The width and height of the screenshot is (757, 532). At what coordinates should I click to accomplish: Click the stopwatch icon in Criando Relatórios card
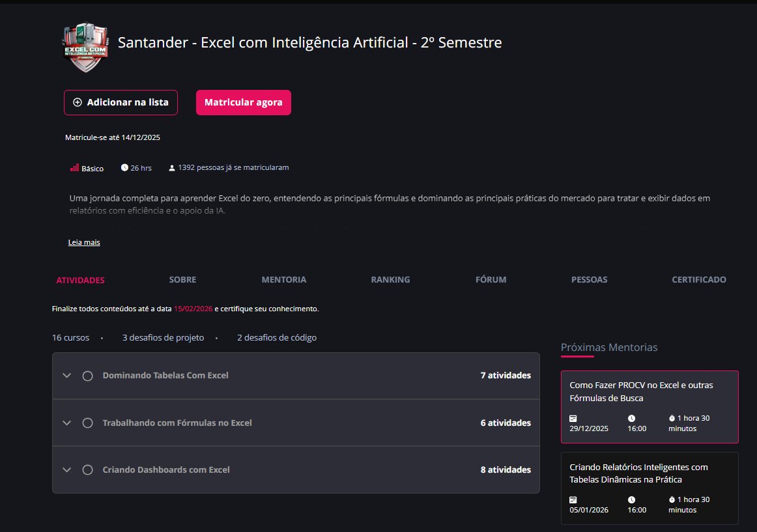coord(672,499)
